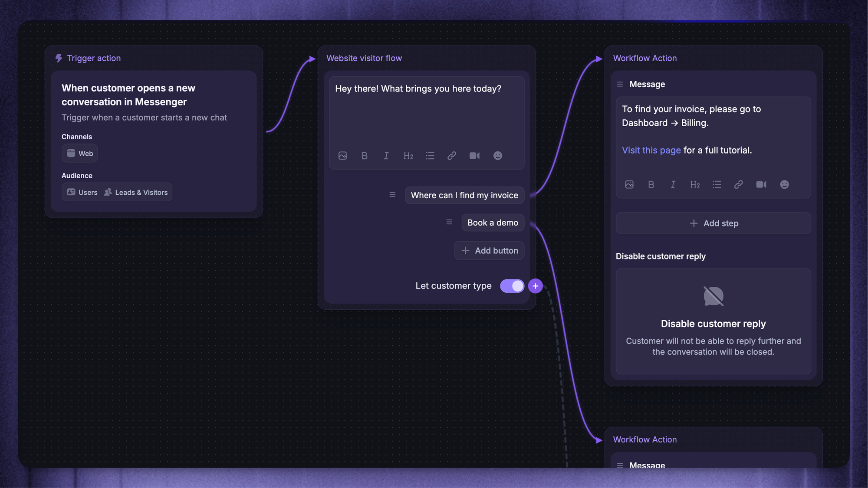Open emoji picker in Workflow Action message editor
The width and height of the screenshot is (868, 488).
point(785,185)
